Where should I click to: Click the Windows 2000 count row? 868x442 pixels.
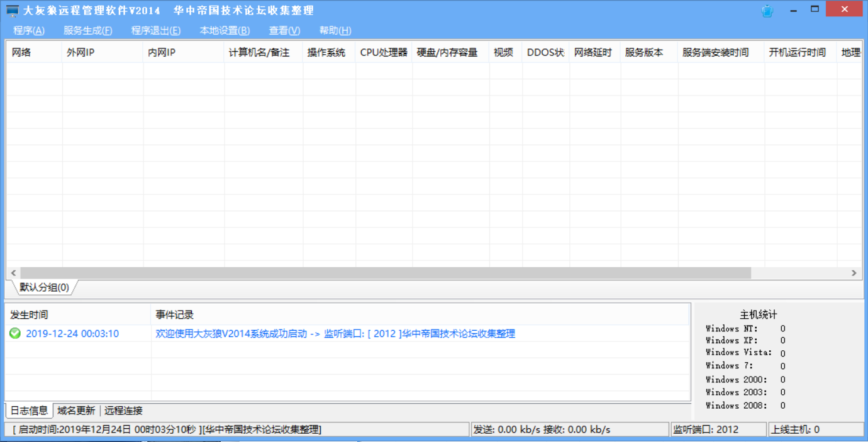click(x=745, y=379)
